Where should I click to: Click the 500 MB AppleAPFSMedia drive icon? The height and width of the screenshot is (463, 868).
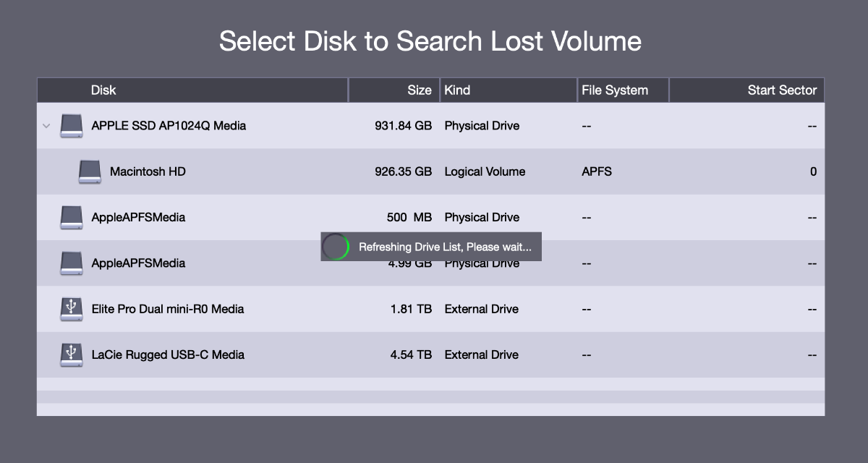(x=72, y=217)
